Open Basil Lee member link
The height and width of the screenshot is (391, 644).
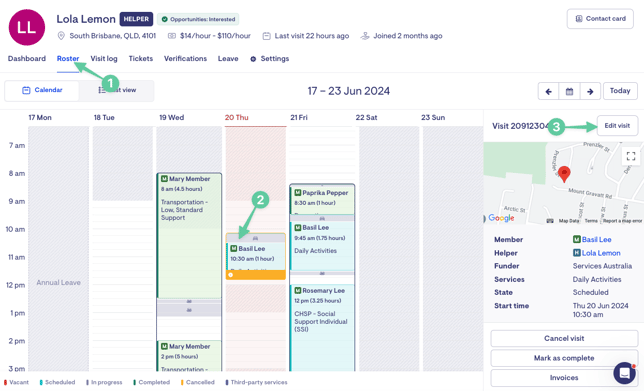pyautogui.click(x=596, y=239)
